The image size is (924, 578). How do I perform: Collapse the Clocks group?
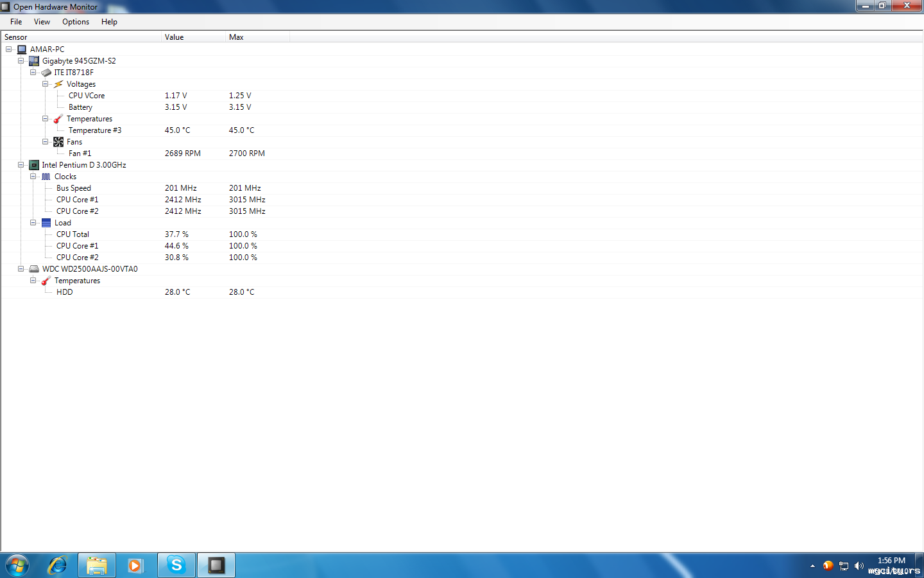33,177
